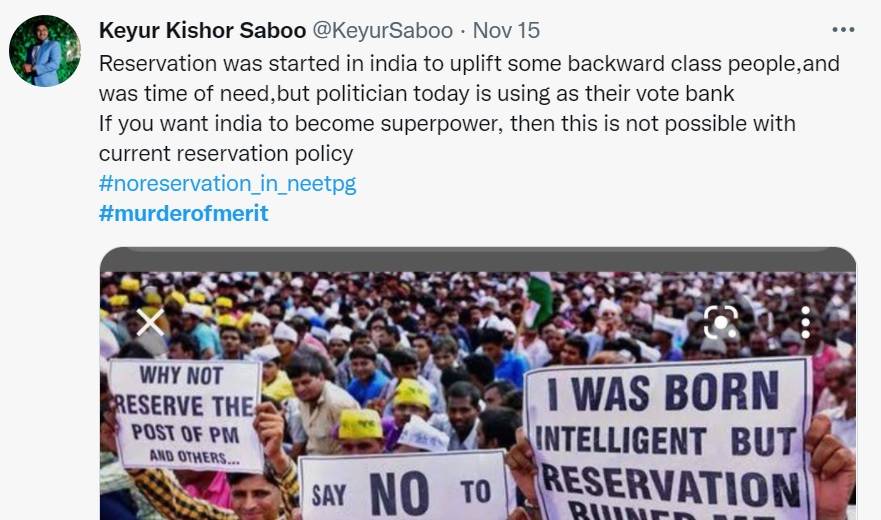Click the green flag in the crowd
The width and height of the screenshot is (881, 520).
pyautogui.click(x=539, y=297)
